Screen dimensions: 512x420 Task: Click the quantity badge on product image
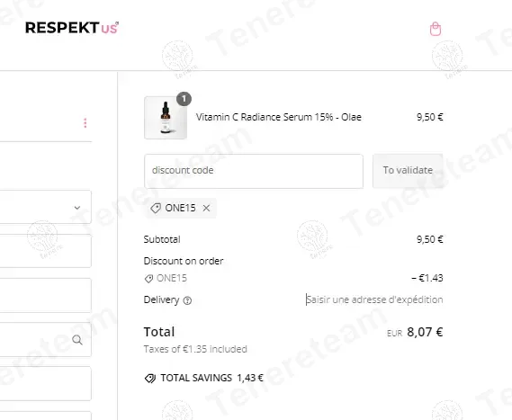(184, 99)
